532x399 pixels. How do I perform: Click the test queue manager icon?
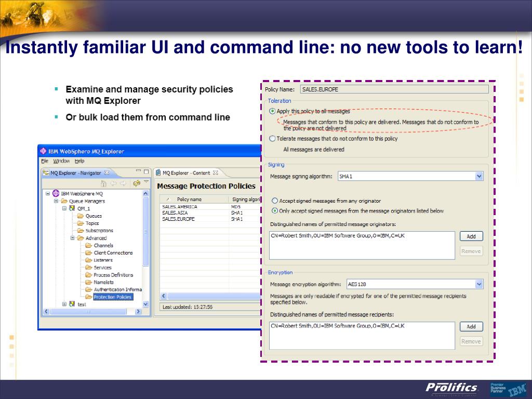(x=72, y=304)
